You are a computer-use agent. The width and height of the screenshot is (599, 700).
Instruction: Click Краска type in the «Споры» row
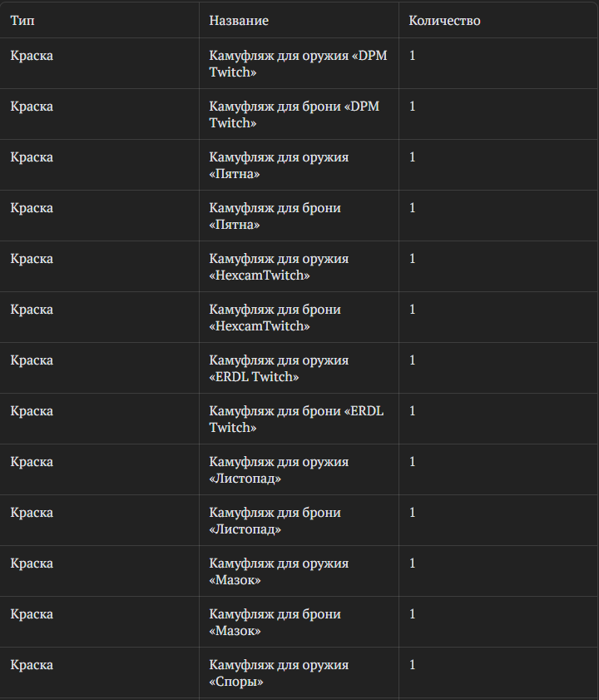(x=32, y=665)
